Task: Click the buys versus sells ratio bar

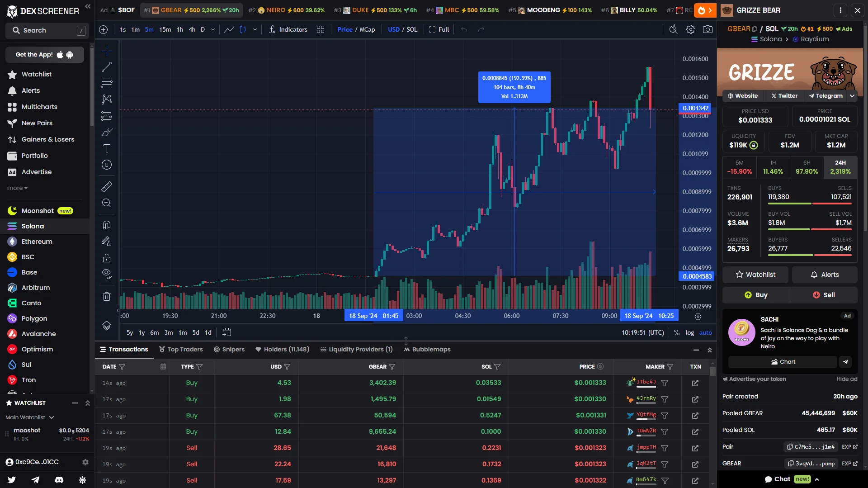Action: pos(809,204)
